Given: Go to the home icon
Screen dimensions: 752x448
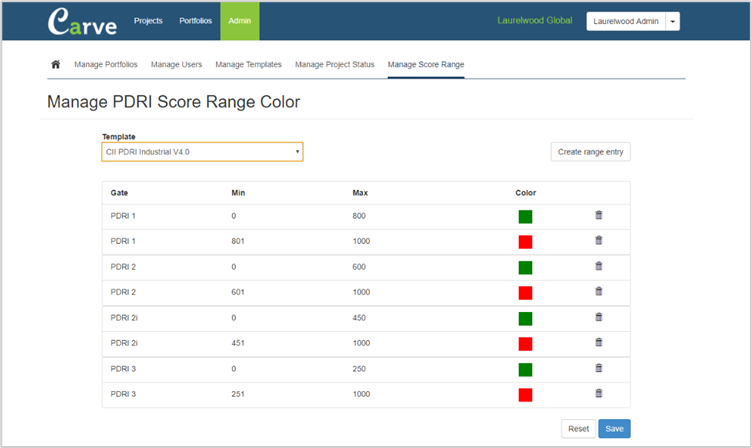Looking at the screenshot, I should pos(56,64).
